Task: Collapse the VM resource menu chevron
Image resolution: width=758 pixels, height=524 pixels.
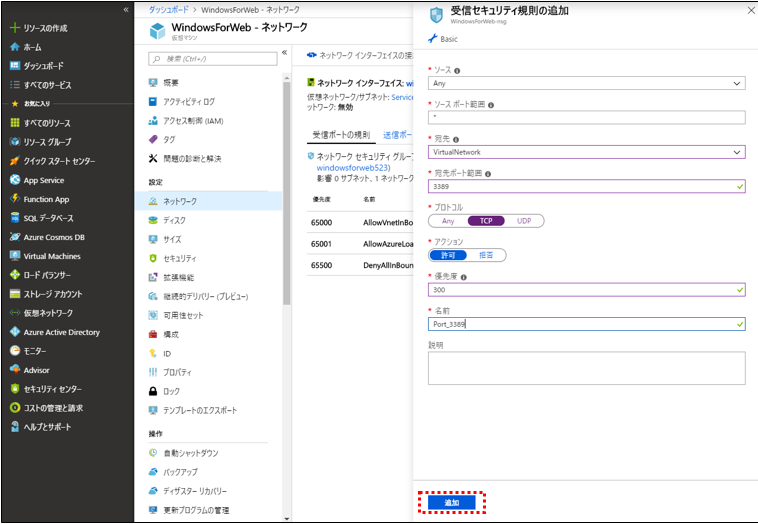Action: click(x=285, y=52)
